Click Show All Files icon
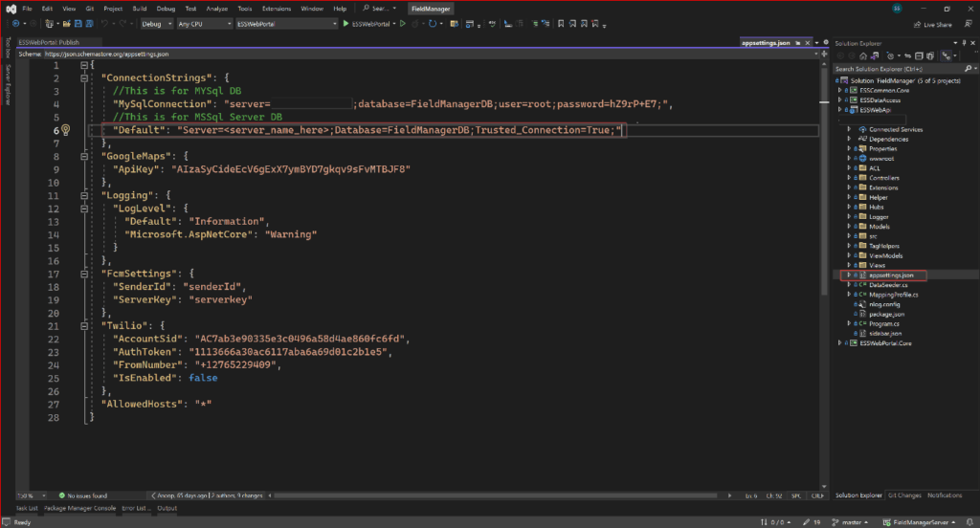The image size is (980, 528). click(930, 55)
